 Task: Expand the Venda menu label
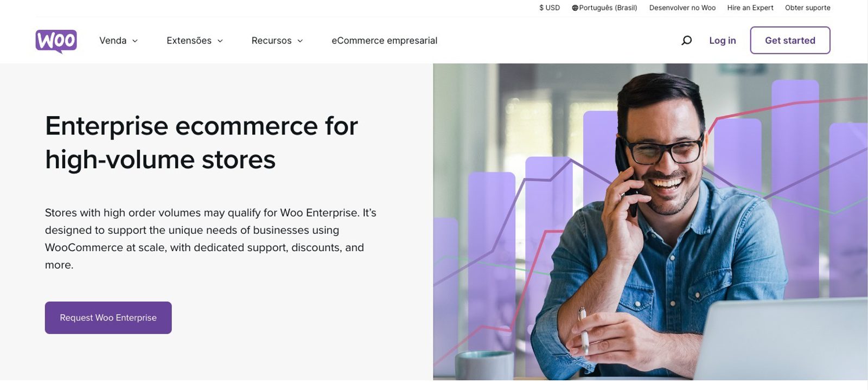(x=113, y=41)
